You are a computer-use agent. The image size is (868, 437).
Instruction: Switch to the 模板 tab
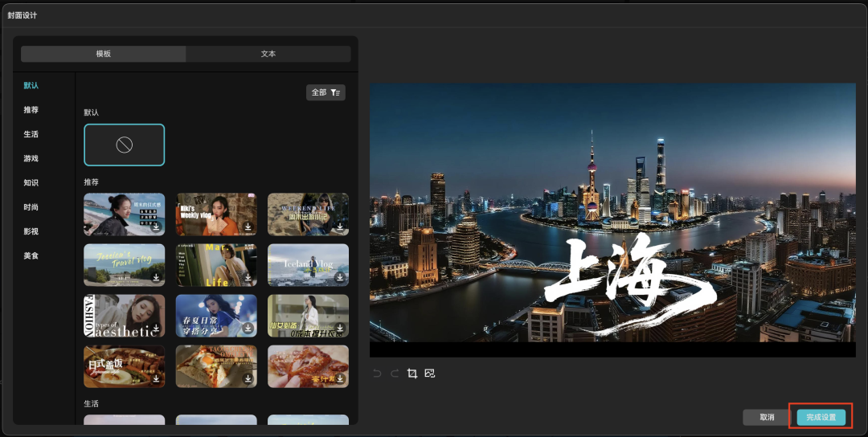click(x=104, y=54)
